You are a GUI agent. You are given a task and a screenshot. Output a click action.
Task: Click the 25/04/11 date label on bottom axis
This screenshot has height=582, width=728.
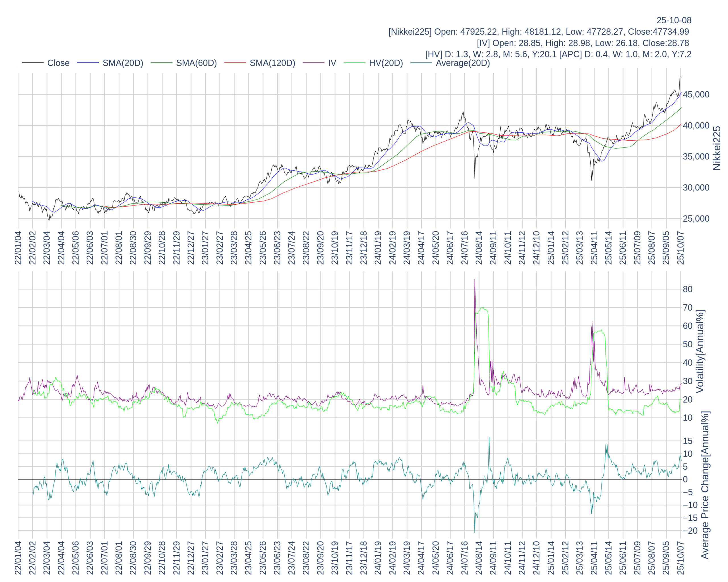[594, 558]
